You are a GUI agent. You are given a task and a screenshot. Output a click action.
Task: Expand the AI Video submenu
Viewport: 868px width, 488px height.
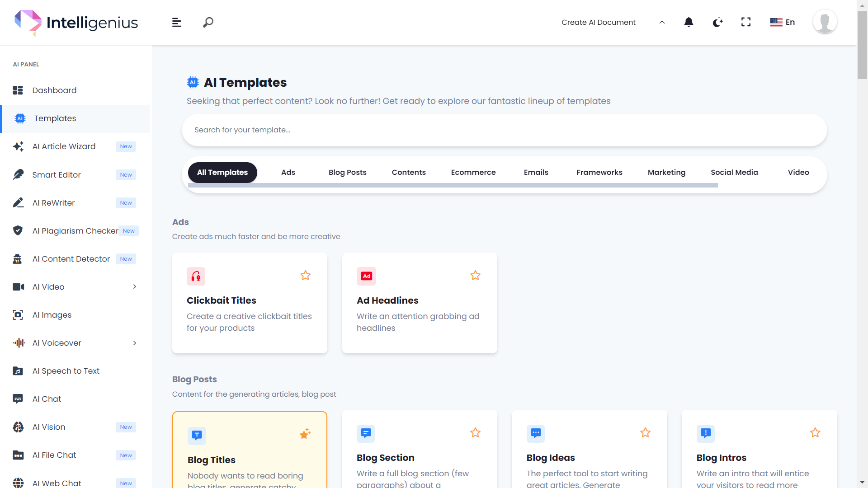click(135, 287)
